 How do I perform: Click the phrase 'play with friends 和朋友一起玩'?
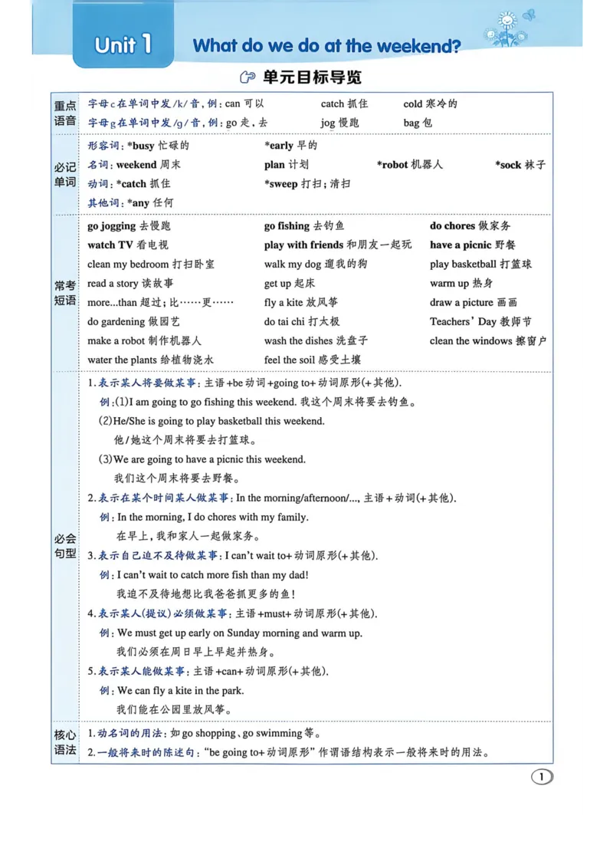pos(338,245)
